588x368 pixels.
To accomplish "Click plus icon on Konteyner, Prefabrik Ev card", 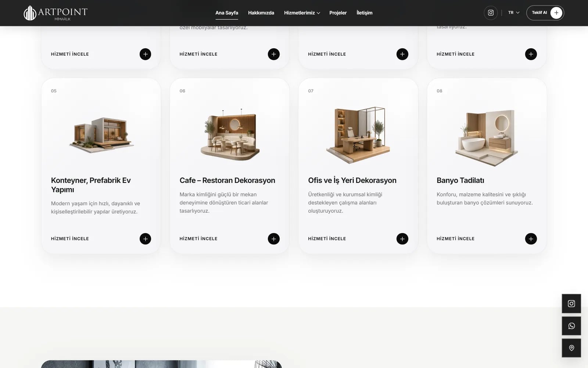I will 145,239.
